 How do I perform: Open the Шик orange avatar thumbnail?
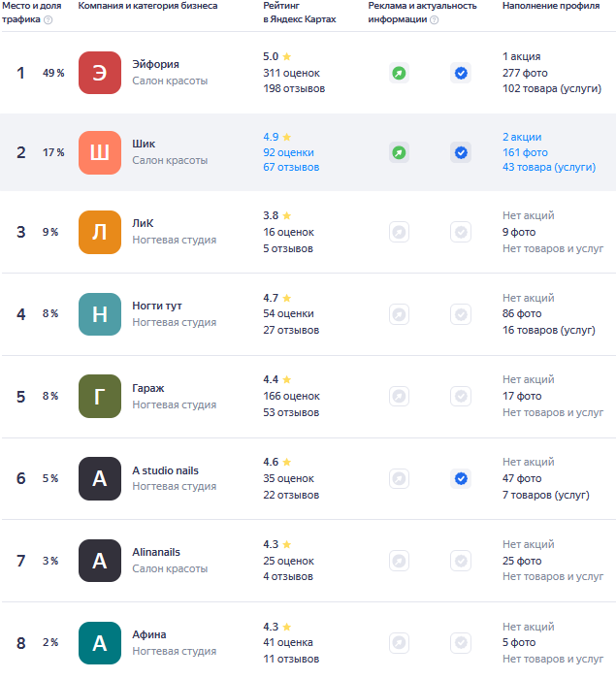100,152
